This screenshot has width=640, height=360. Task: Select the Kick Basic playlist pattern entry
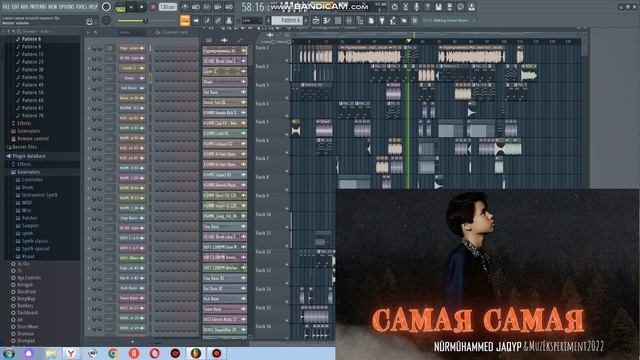pyautogui.click(x=224, y=299)
